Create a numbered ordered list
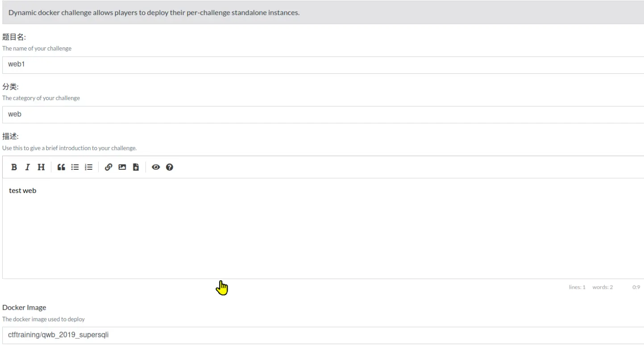This screenshot has width=644, height=345. [88, 167]
